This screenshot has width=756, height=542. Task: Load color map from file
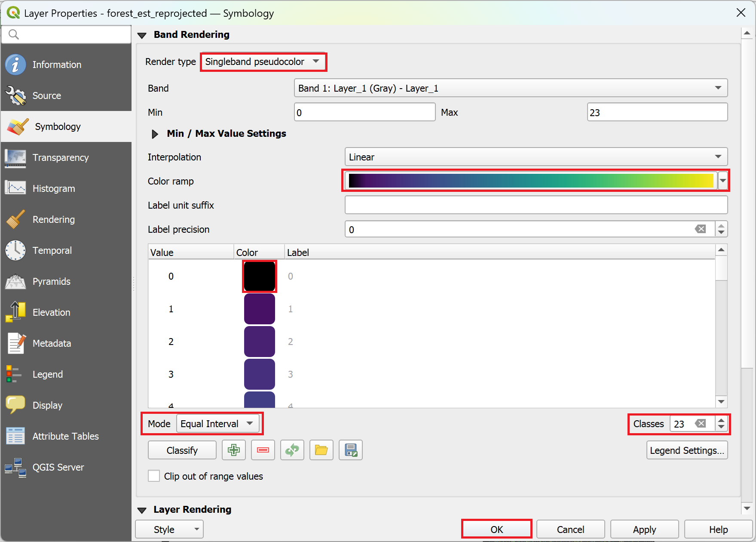point(321,450)
